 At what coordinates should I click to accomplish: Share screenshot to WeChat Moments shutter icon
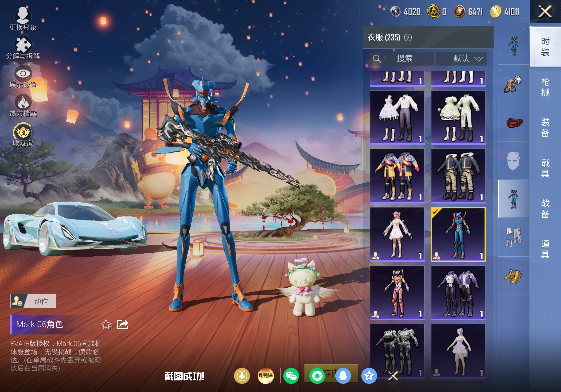click(317, 376)
